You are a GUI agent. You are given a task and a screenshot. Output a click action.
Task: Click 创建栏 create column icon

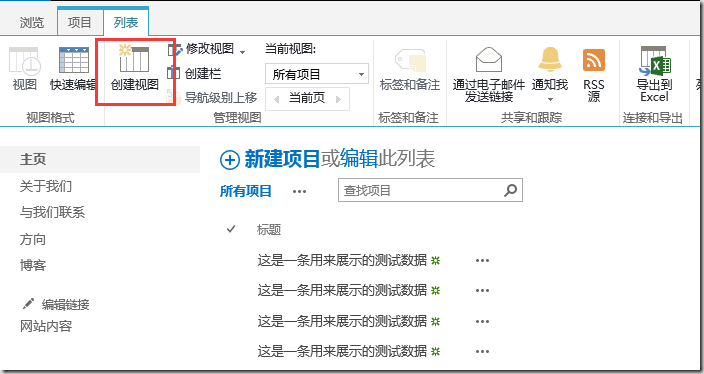pyautogui.click(x=173, y=73)
